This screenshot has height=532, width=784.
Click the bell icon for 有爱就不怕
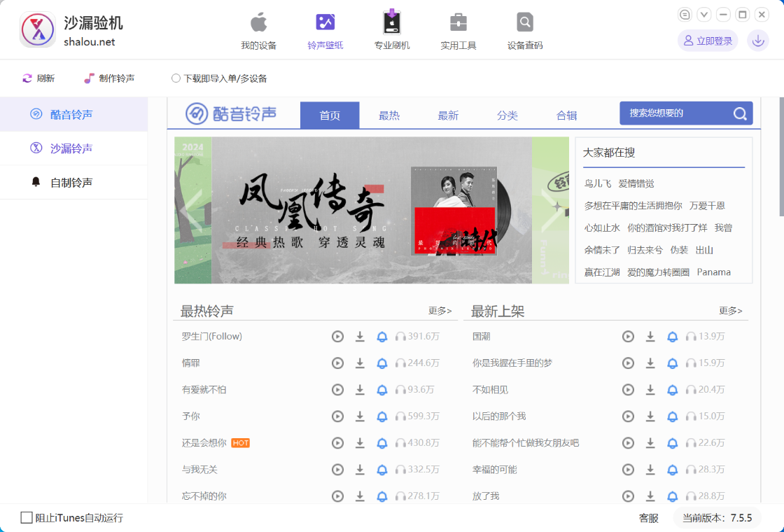click(x=382, y=389)
